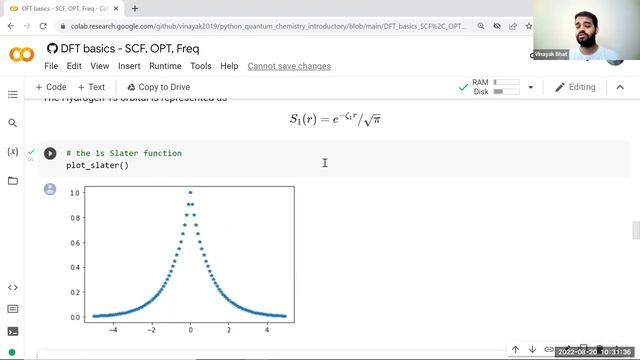Click the share page icon in address bar
640x360 pixels.
pyautogui.click(x=513, y=26)
